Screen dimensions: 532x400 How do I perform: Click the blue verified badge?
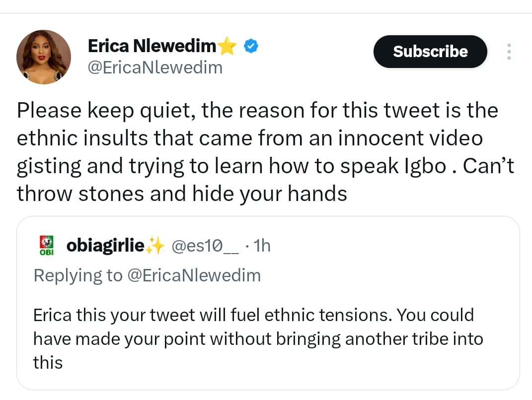(251, 47)
